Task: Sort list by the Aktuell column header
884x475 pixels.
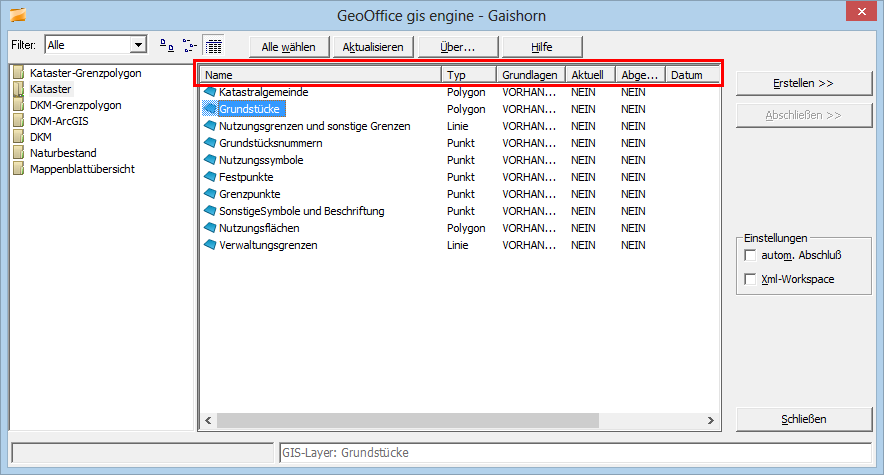Action: [590, 75]
